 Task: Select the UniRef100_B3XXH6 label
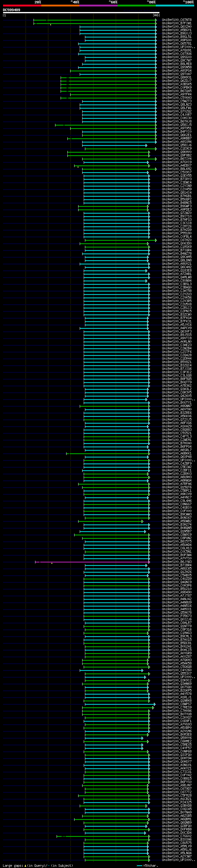pos(177,840)
